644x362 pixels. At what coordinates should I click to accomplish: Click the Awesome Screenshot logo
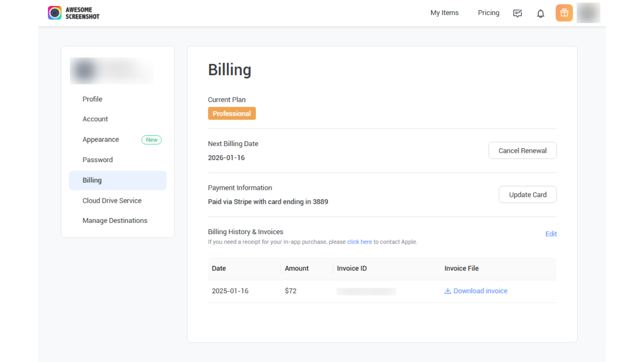pos(73,13)
